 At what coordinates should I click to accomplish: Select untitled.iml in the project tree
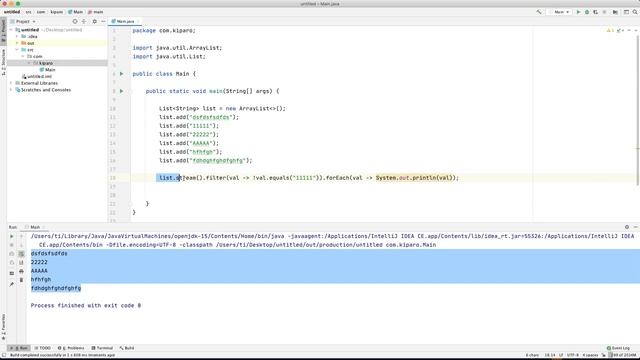pos(37,76)
